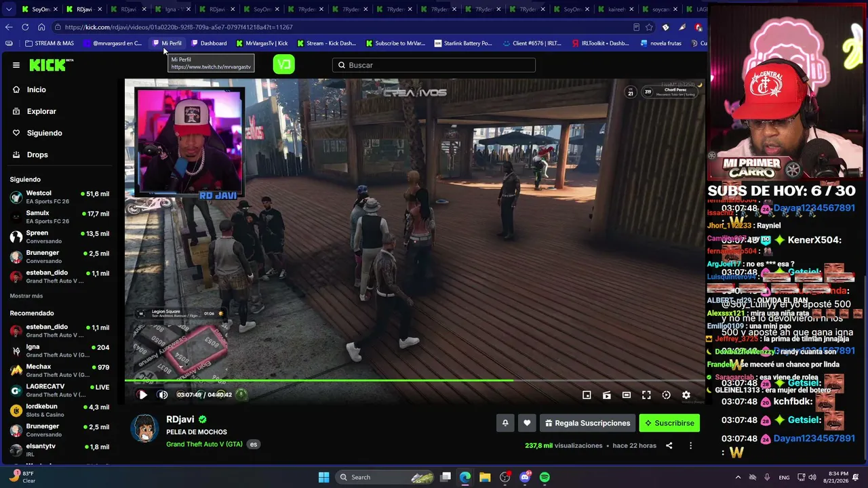
Task: Open video player settings gear
Action: pos(686,395)
